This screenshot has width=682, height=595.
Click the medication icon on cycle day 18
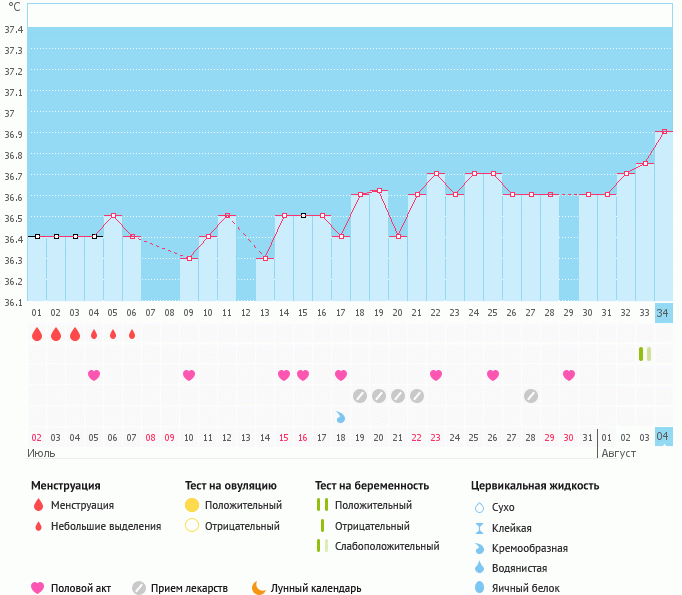[360, 396]
